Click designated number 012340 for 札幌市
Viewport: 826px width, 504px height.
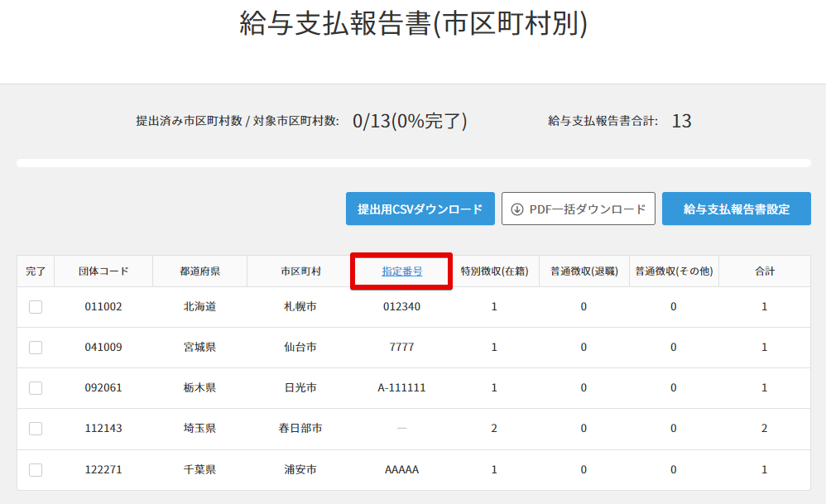pyautogui.click(x=402, y=307)
